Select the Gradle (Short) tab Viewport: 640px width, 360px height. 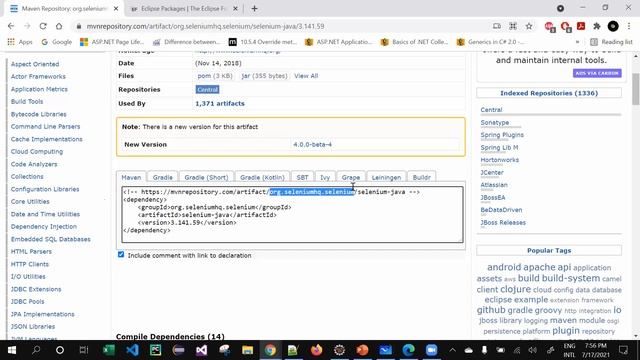[206, 177]
